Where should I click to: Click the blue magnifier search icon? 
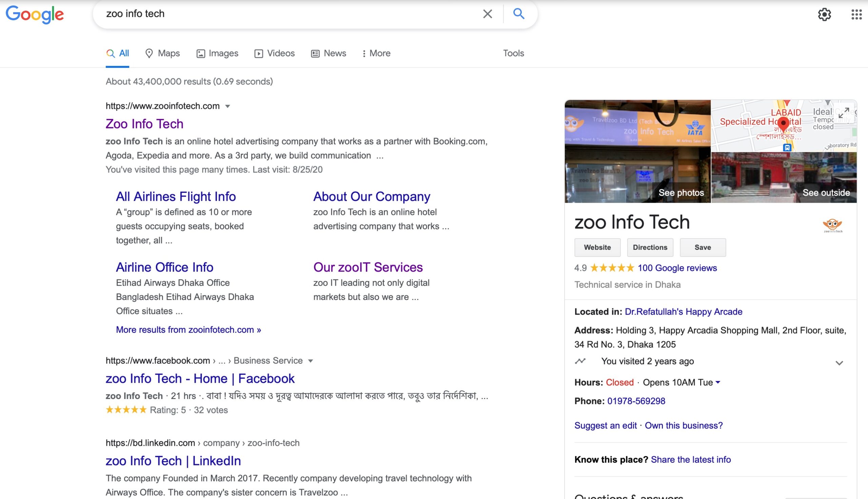point(518,14)
